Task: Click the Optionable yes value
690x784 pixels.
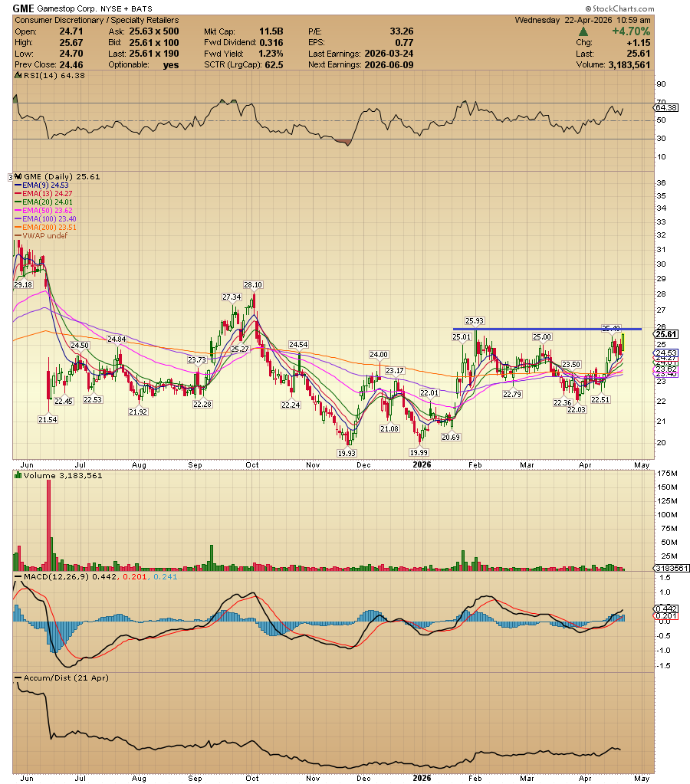Action: (171, 65)
